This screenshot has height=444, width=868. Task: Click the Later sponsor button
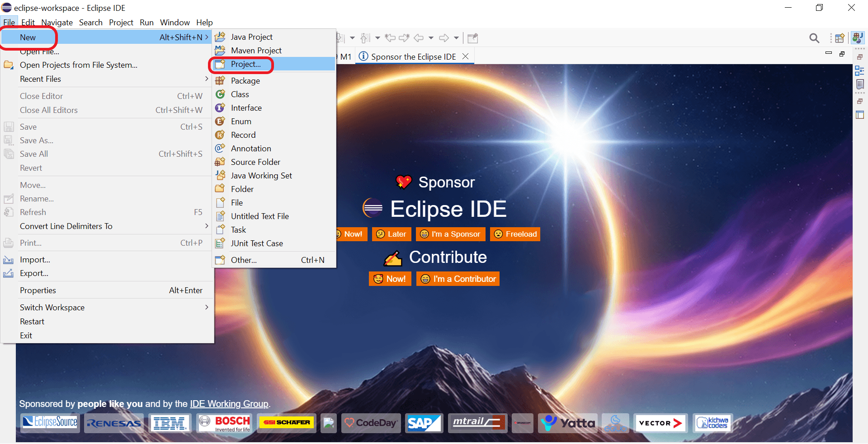pos(392,234)
